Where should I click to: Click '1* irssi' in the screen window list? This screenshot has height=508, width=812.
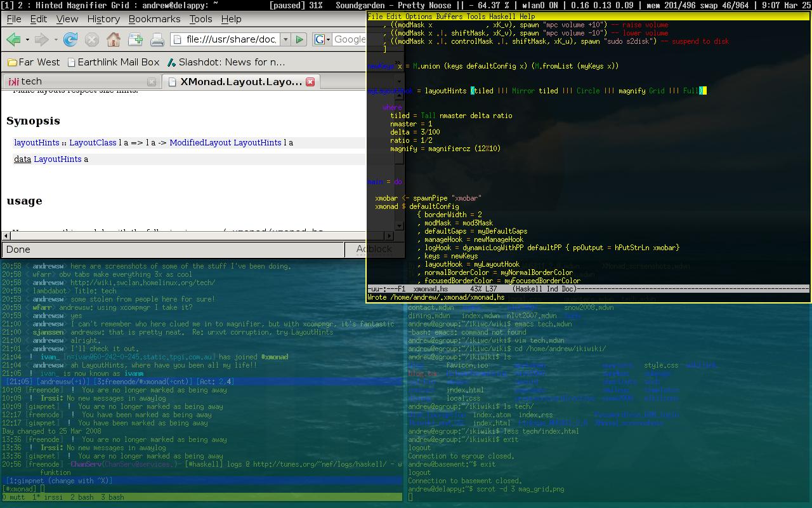48,497
